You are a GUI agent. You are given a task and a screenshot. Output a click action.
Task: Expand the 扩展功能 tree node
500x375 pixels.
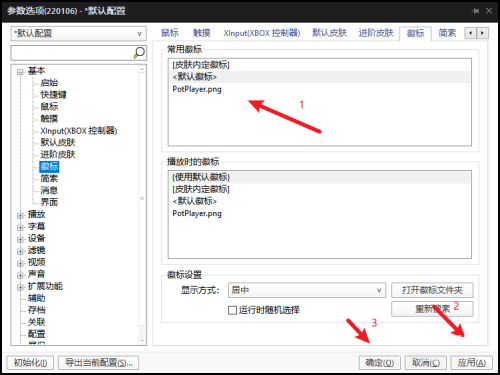[21, 287]
